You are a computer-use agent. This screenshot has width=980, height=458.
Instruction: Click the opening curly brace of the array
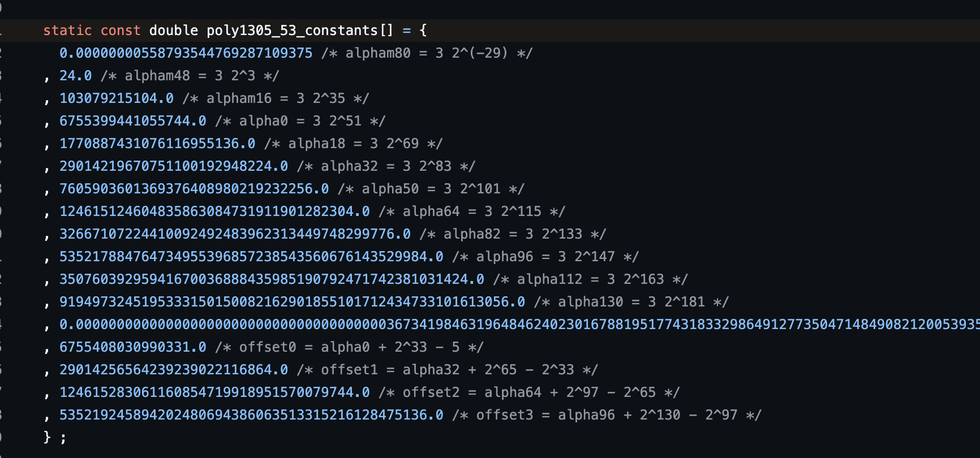423,31
